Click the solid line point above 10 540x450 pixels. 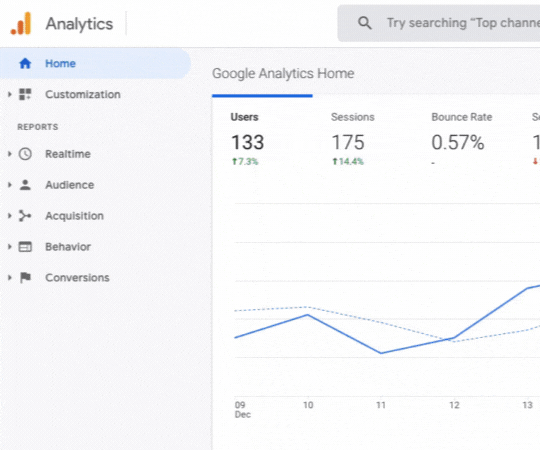point(308,315)
